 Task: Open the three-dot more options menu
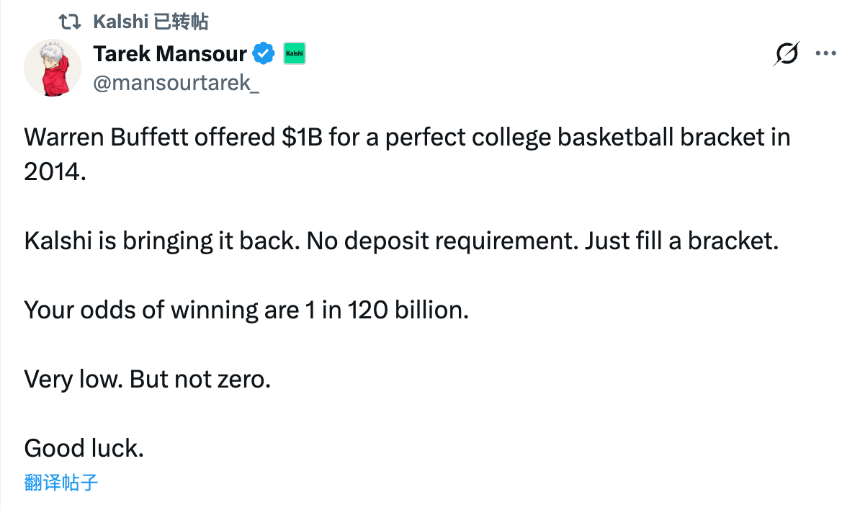[825, 54]
